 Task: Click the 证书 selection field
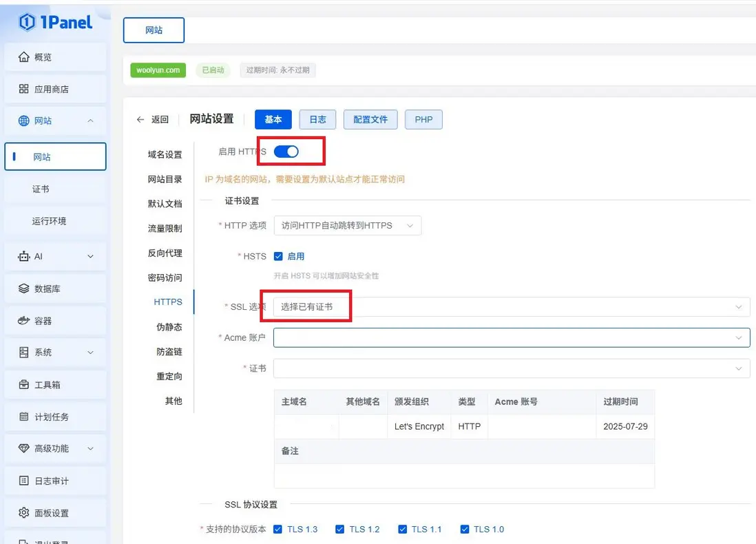coord(511,368)
